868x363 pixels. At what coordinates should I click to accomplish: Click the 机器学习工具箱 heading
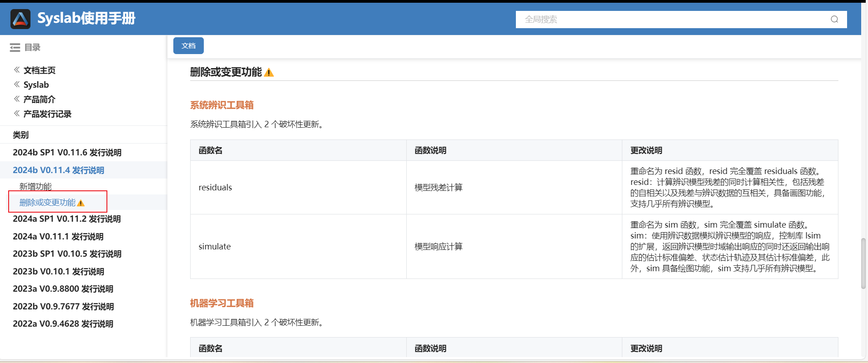222,303
